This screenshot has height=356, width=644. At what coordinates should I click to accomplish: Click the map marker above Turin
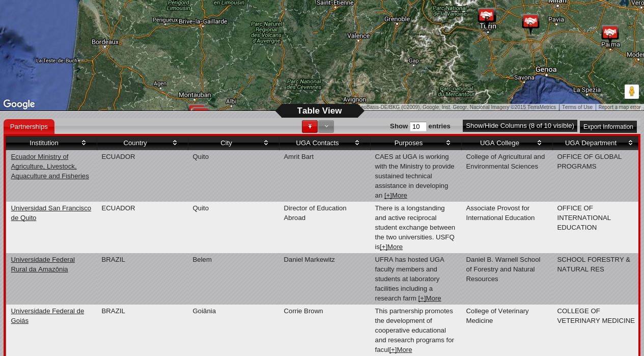tap(487, 16)
